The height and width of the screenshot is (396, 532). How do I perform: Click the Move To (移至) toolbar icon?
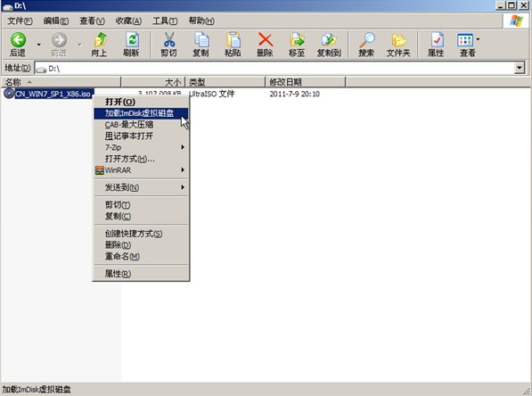pyautogui.click(x=297, y=40)
